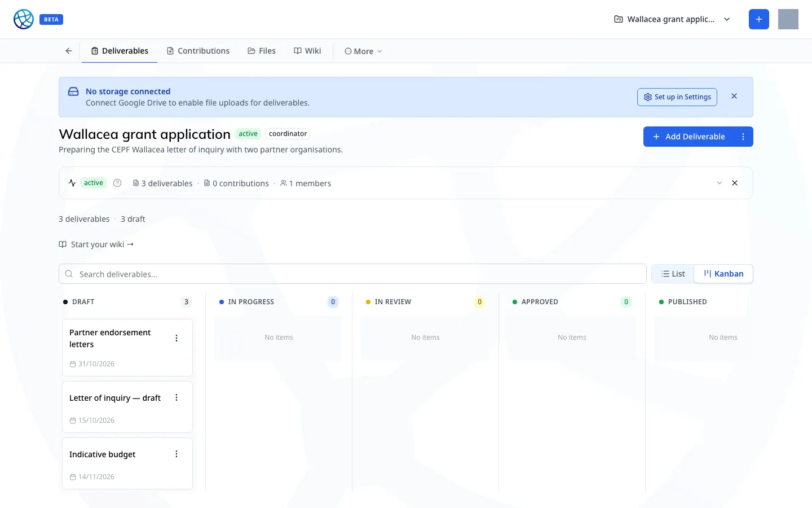Screen dimensions: 812x508
Task: Click the active badge beside project title
Action: (248, 134)
